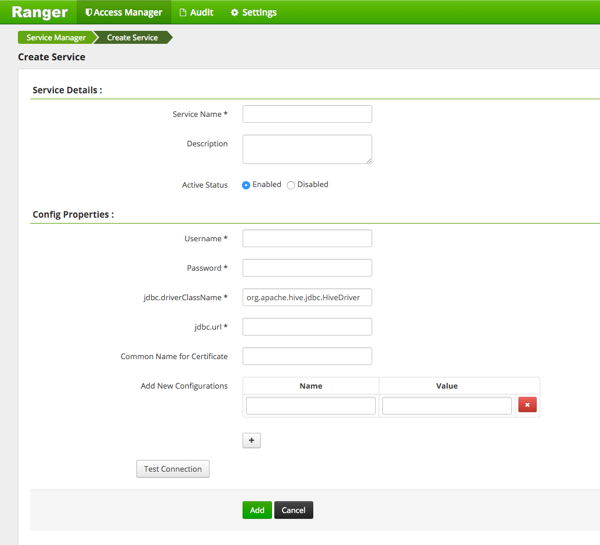Click the Create Service breadcrumb

point(132,37)
